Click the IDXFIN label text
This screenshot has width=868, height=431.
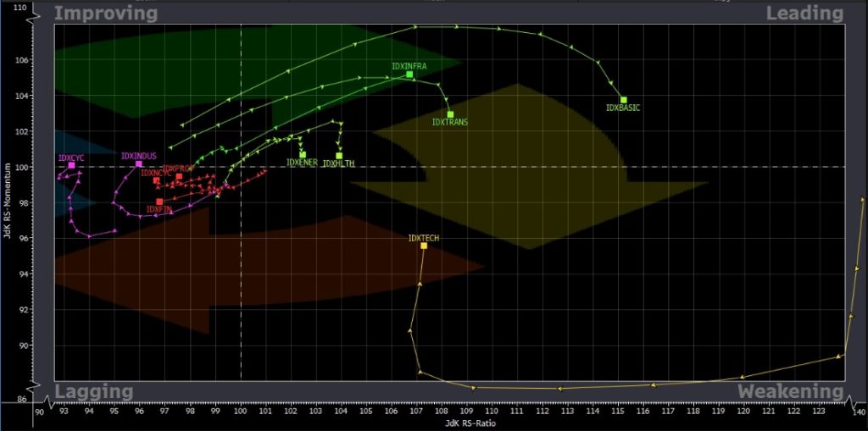tap(159, 210)
